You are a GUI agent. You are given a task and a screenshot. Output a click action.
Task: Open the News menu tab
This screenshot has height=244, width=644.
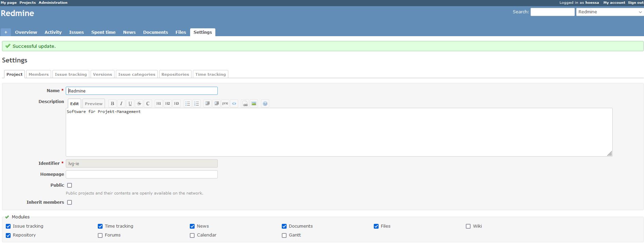point(129,32)
